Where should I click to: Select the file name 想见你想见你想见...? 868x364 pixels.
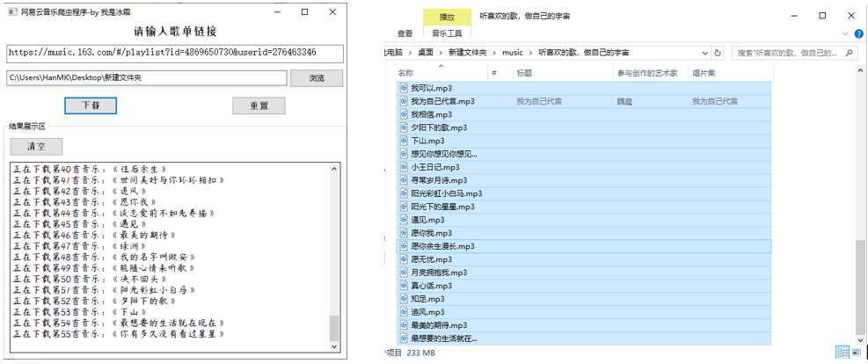tap(444, 154)
